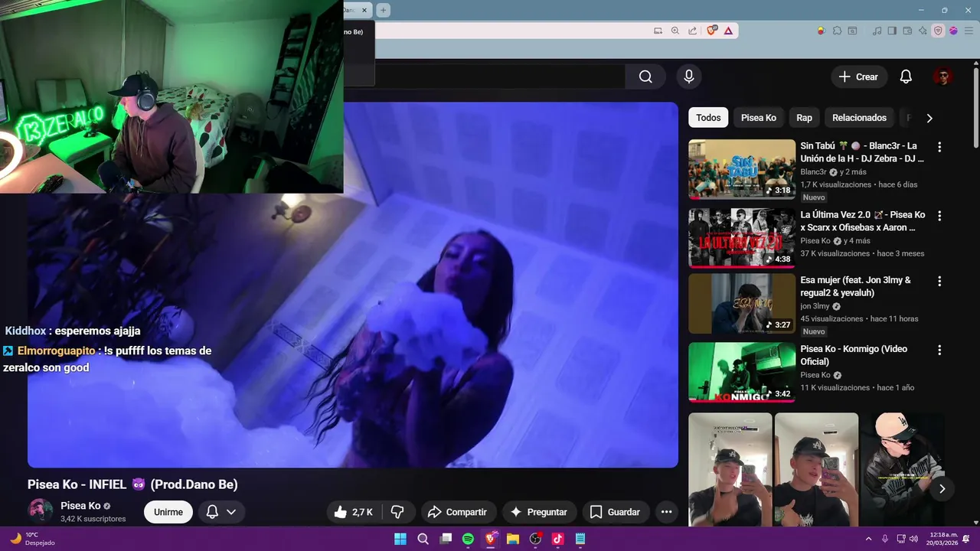Open Leo AI sparkle icon in toolbar
The width and height of the screenshot is (980, 551).
923,31
